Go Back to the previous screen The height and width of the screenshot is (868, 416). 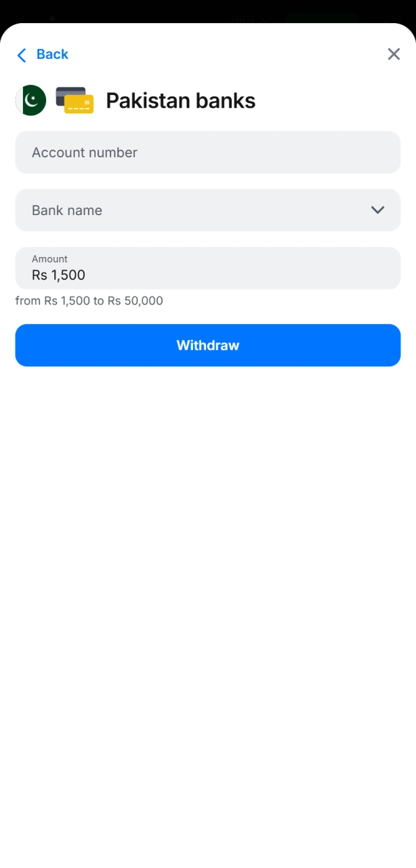point(42,54)
